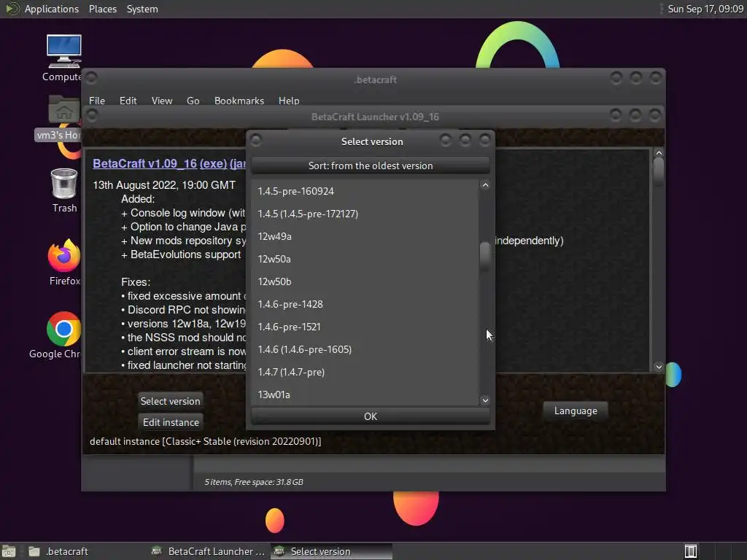Open the (exe) download link
The width and height of the screenshot is (747, 560).
tap(213, 163)
